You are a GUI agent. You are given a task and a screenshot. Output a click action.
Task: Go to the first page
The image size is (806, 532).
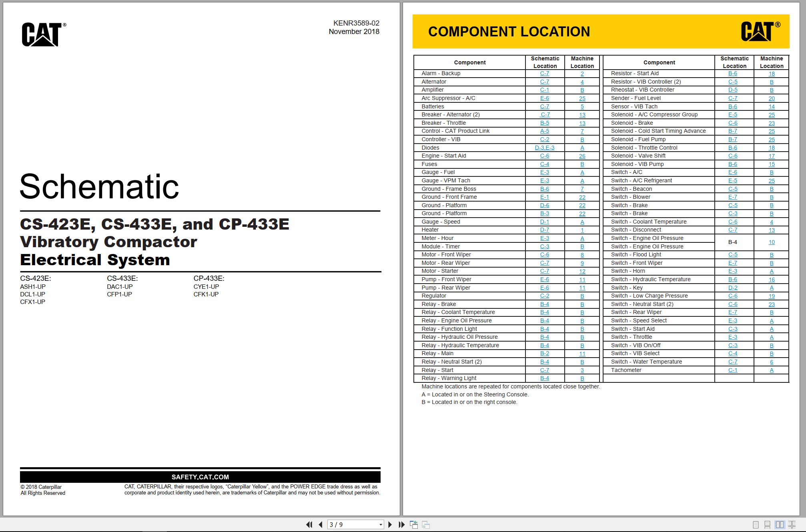click(309, 524)
